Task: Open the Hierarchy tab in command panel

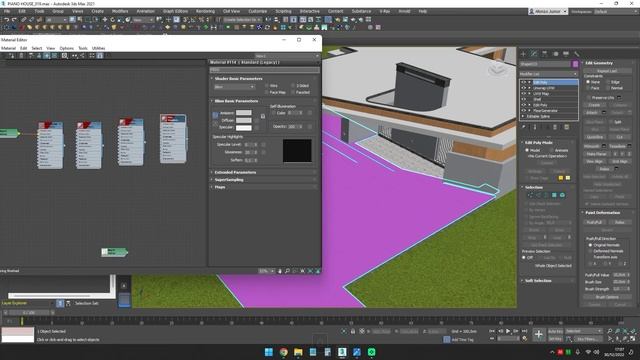Action: point(544,54)
